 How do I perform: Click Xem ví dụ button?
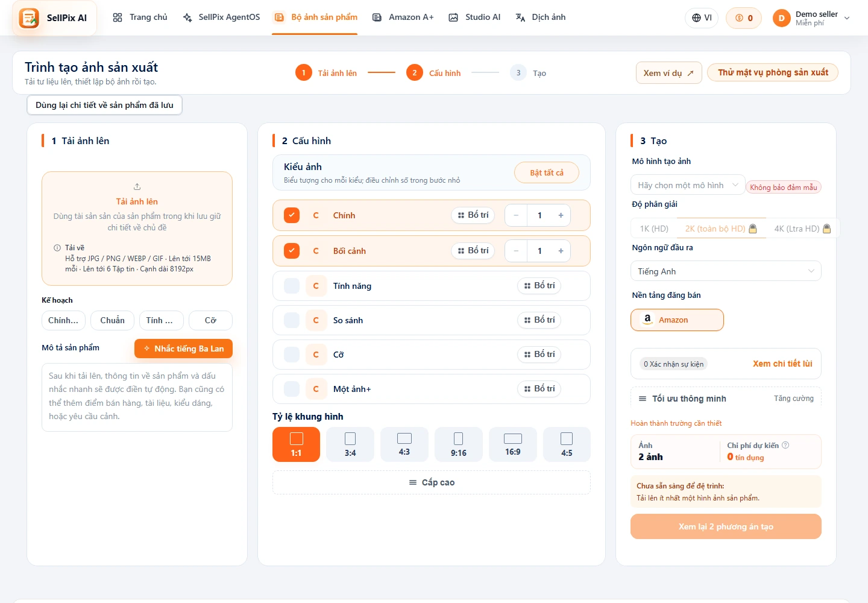coord(668,73)
